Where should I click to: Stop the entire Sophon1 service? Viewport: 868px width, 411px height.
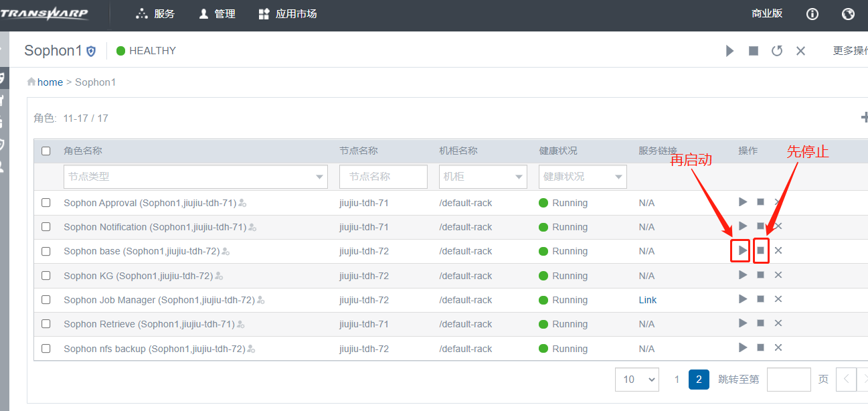tap(754, 51)
